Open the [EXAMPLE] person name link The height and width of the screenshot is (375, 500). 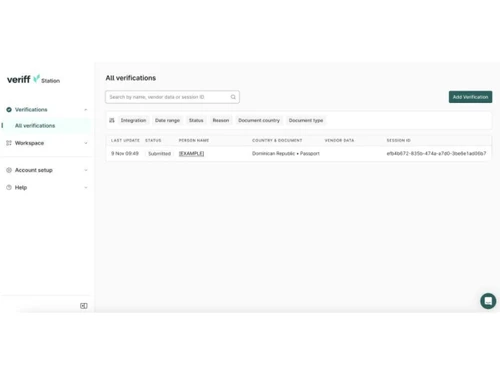click(191, 153)
